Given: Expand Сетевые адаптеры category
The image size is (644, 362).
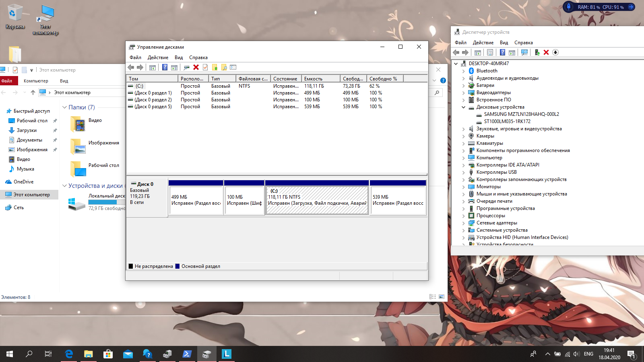Looking at the screenshot, I should 463,223.
